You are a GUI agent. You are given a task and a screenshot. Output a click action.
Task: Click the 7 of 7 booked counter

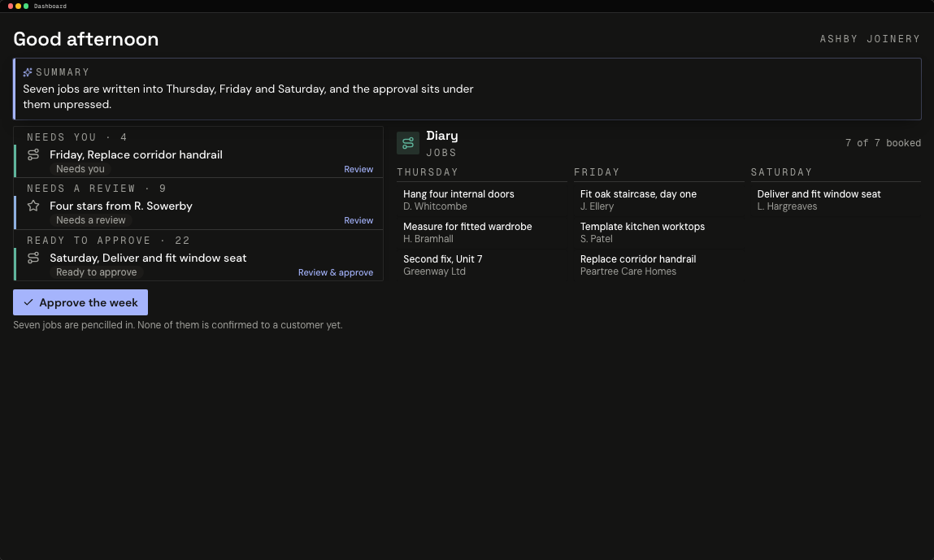pos(883,143)
